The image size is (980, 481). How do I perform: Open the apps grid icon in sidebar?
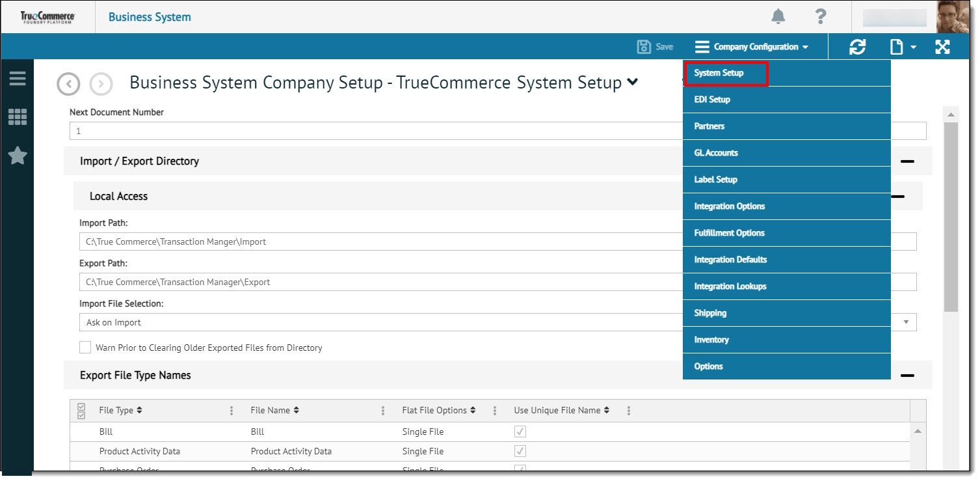coord(18,117)
